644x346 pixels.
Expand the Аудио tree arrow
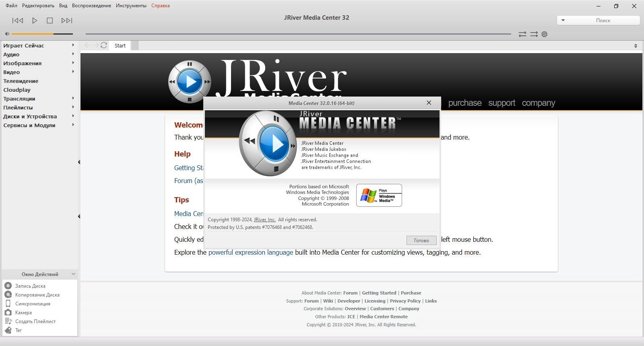(x=73, y=54)
